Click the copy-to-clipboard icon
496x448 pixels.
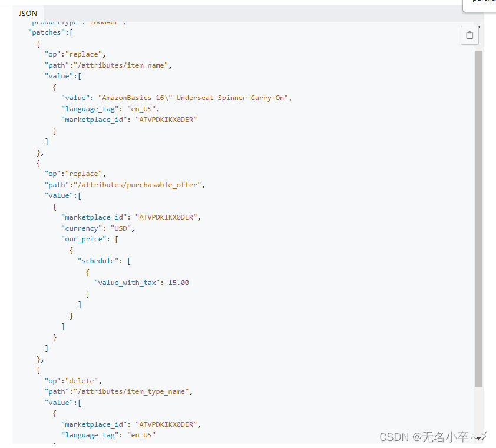469,35
